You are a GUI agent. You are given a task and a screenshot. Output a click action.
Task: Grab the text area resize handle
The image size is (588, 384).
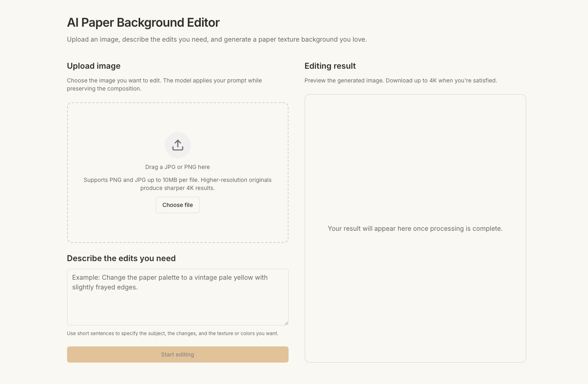coord(286,323)
